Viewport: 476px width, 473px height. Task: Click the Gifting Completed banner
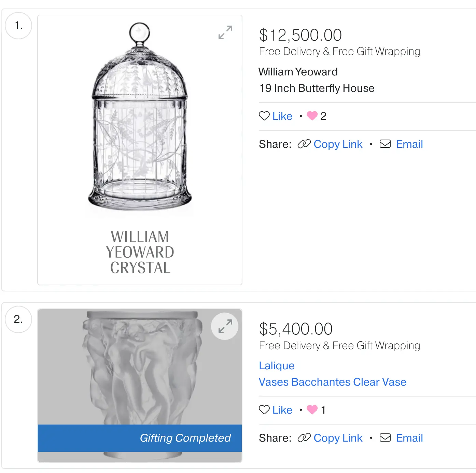(140, 438)
